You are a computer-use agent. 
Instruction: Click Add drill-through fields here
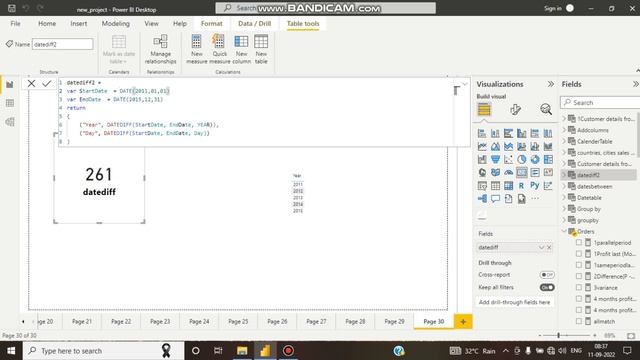(514, 302)
